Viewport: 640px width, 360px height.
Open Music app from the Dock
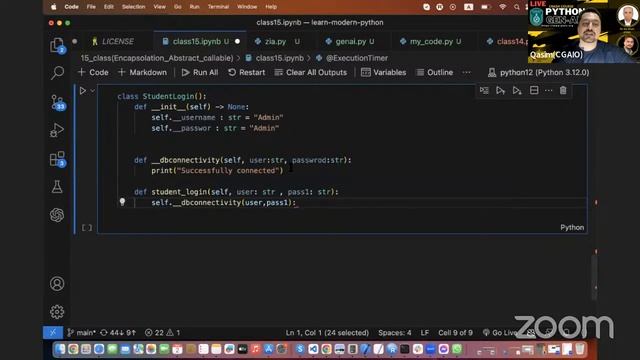click(256, 349)
